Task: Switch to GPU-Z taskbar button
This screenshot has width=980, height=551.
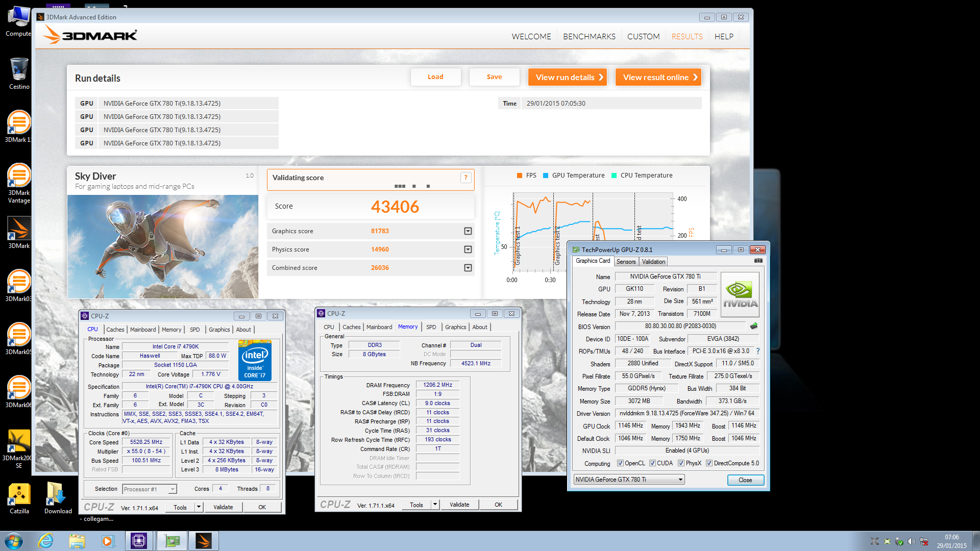Action: point(172,541)
